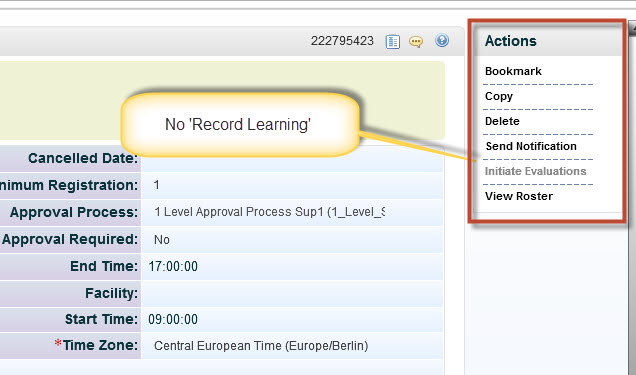Choose Copy in Actions panel
Image resolution: width=636 pixels, height=375 pixels.
pos(499,96)
